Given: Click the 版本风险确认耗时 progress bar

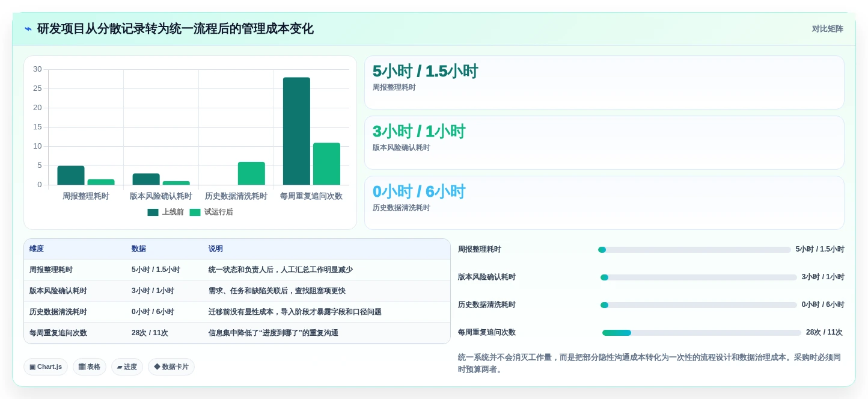Looking at the screenshot, I should tap(698, 277).
